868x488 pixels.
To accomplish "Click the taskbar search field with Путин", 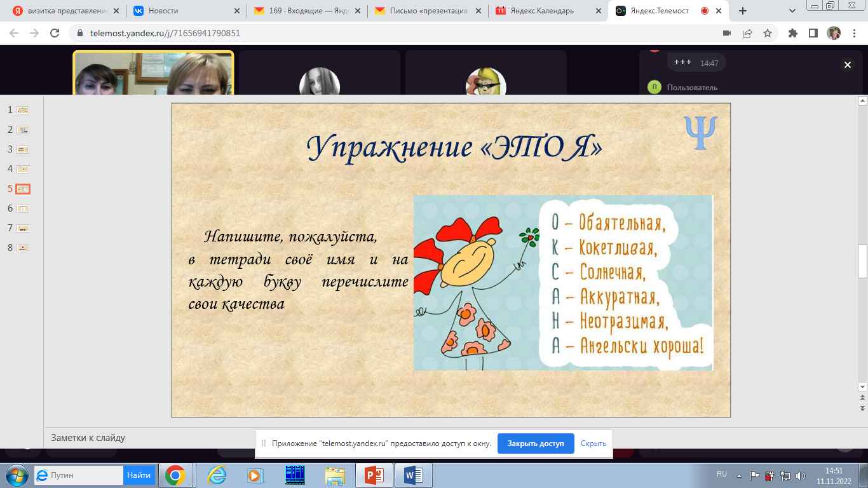I will pos(79,475).
